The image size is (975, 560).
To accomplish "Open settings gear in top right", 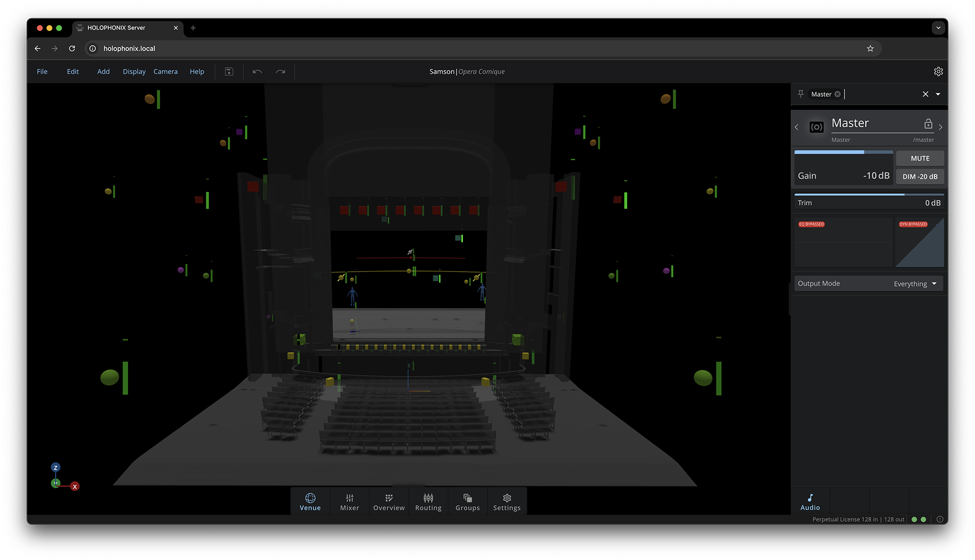I will point(938,72).
